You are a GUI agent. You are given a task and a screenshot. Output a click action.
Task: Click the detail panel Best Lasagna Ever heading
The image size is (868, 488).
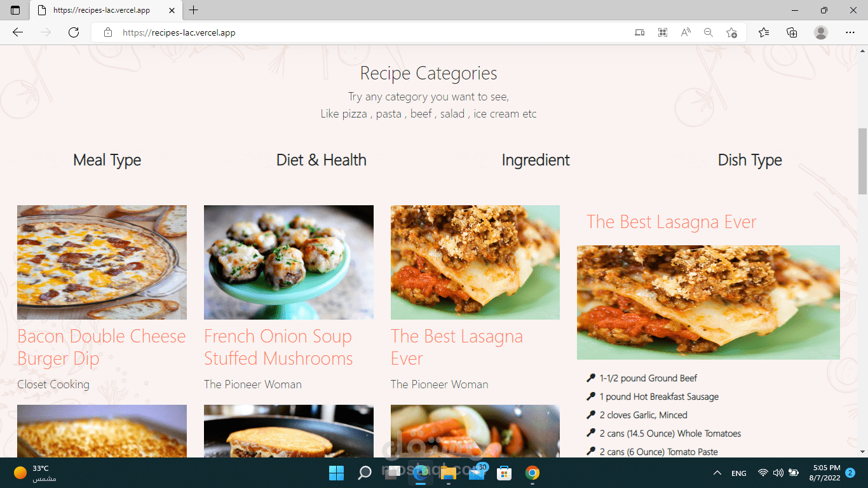pyautogui.click(x=672, y=222)
